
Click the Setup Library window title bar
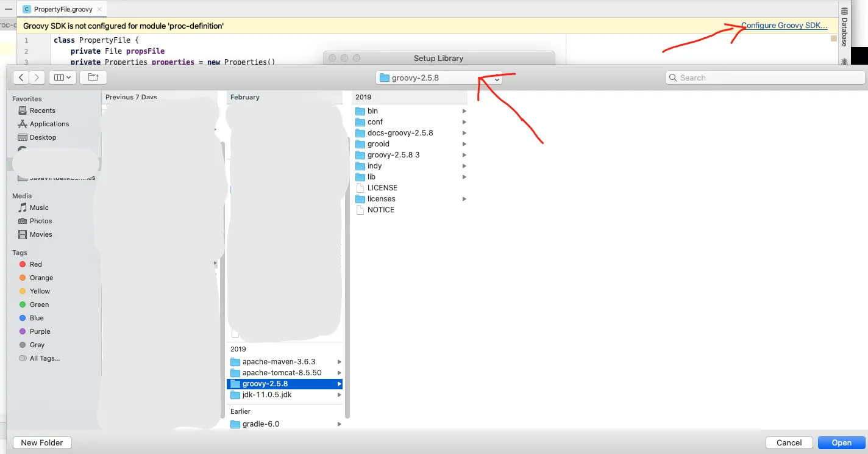[439, 58]
